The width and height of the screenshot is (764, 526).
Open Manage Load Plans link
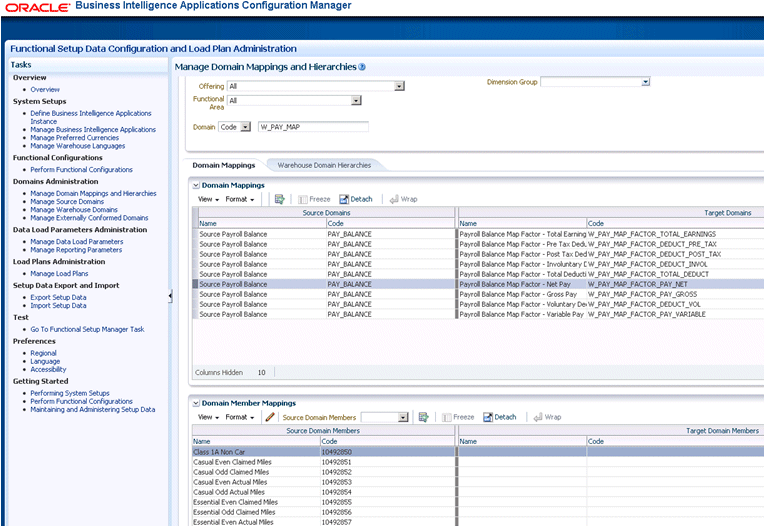59,273
